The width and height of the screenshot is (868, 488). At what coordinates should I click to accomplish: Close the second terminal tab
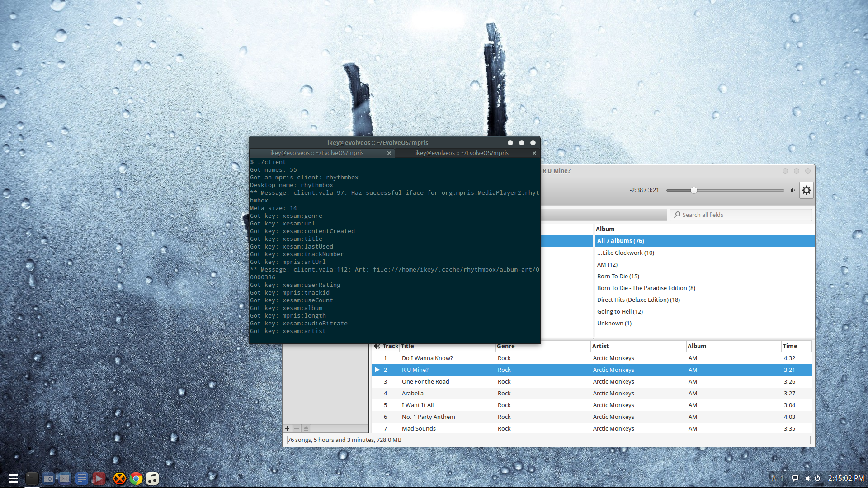click(534, 153)
